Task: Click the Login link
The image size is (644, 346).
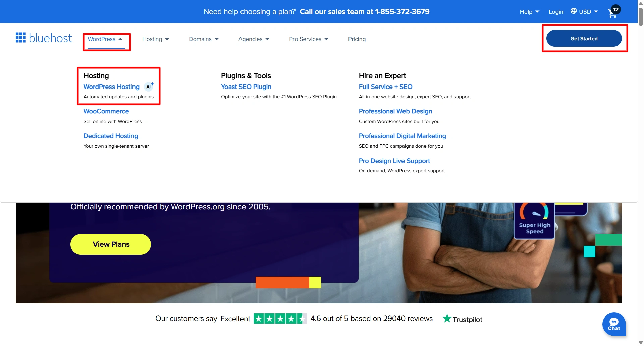Action: (x=556, y=12)
